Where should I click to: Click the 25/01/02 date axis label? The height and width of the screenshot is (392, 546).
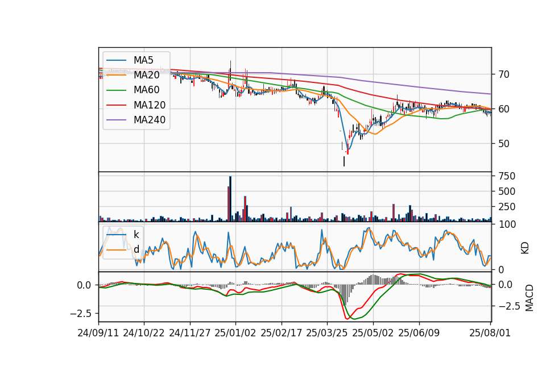(x=235, y=333)
